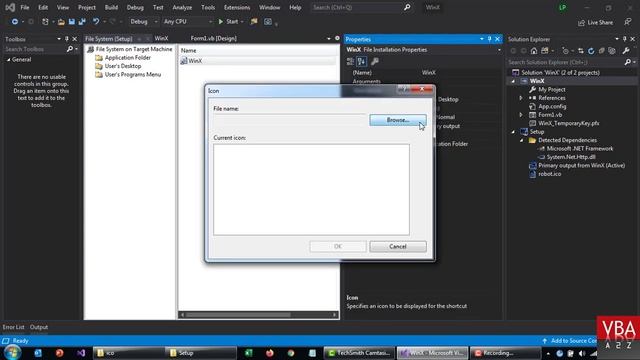Expand the References node
The width and height of the screenshot is (640, 360).
tap(521, 98)
